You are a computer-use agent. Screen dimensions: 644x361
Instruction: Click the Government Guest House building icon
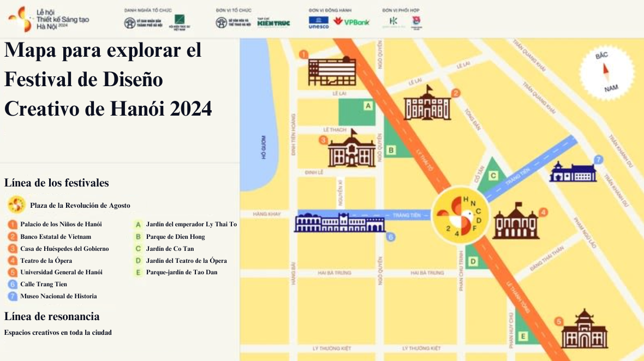(351, 151)
